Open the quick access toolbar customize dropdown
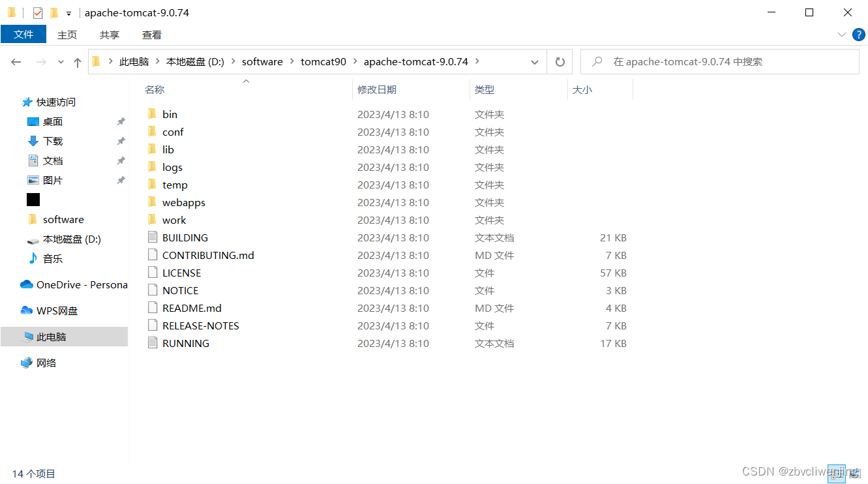Image resolution: width=868 pixels, height=484 pixels. 68,13
